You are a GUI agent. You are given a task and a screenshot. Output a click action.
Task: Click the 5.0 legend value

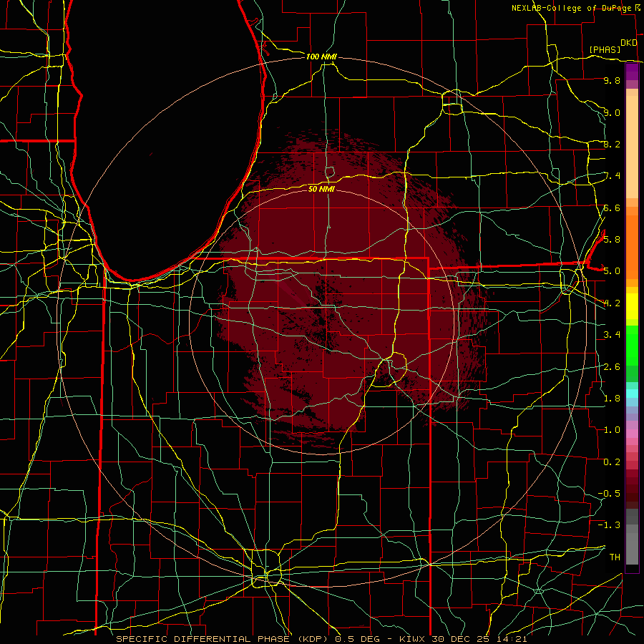pos(612,271)
